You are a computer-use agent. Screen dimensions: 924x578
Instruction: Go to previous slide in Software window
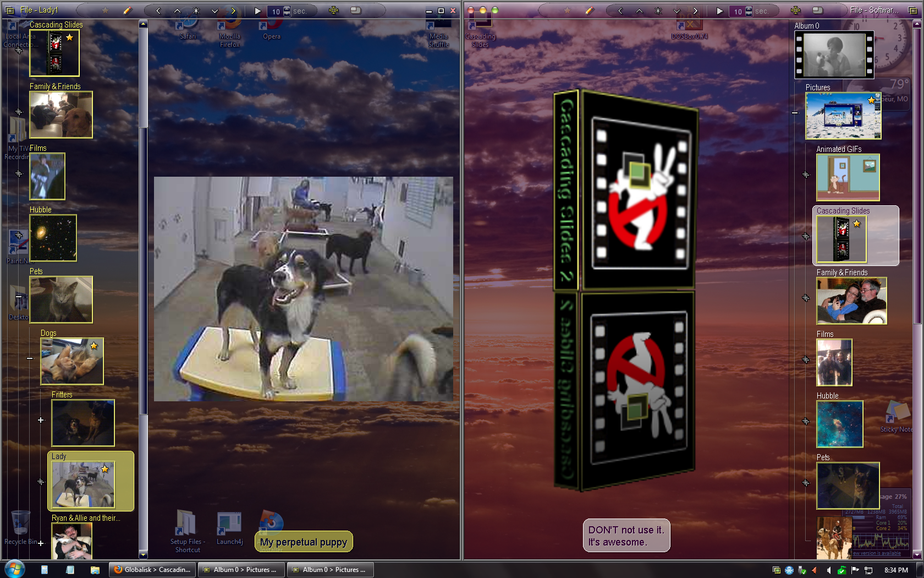[620, 10]
